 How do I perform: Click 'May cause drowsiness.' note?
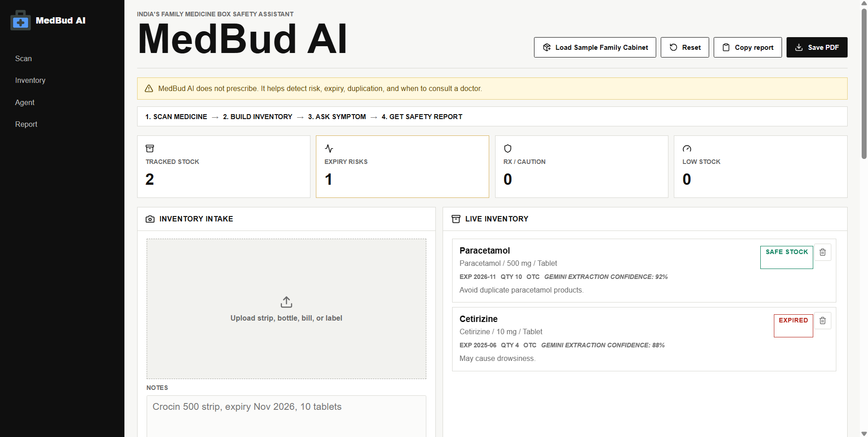[497, 359]
